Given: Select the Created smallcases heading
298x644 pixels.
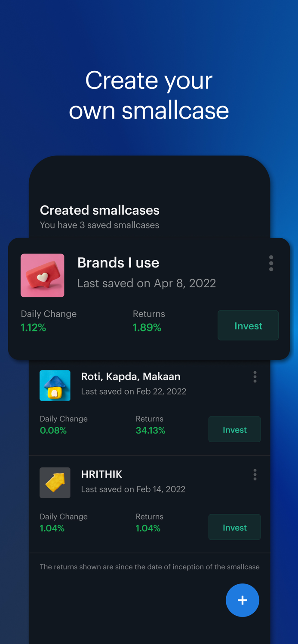Looking at the screenshot, I should (99, 210).
